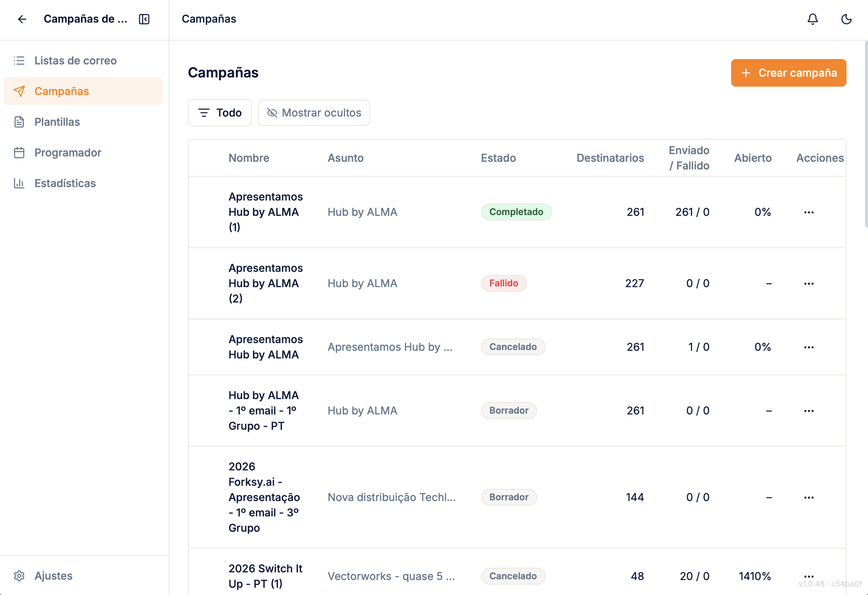This screenshot has width=868, height=595.
Task: Toggle Mostrar ocultos visibility
Action: 314,113
